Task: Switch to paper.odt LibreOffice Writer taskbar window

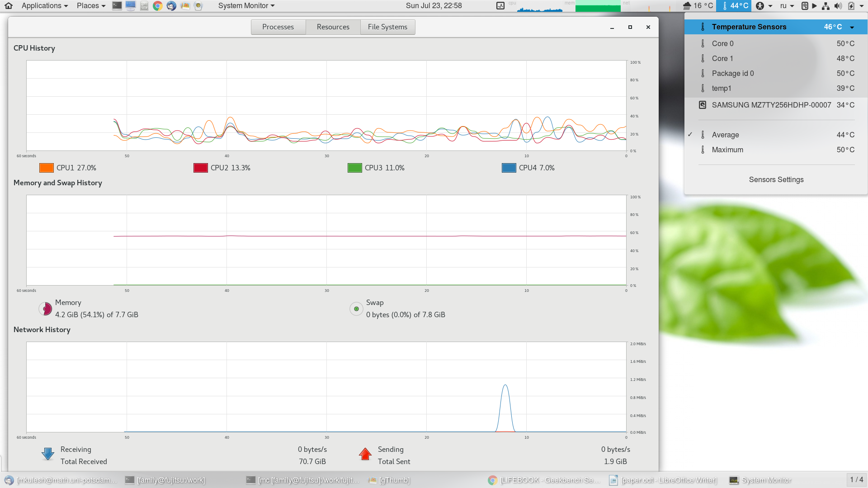Action: (664, 480)
